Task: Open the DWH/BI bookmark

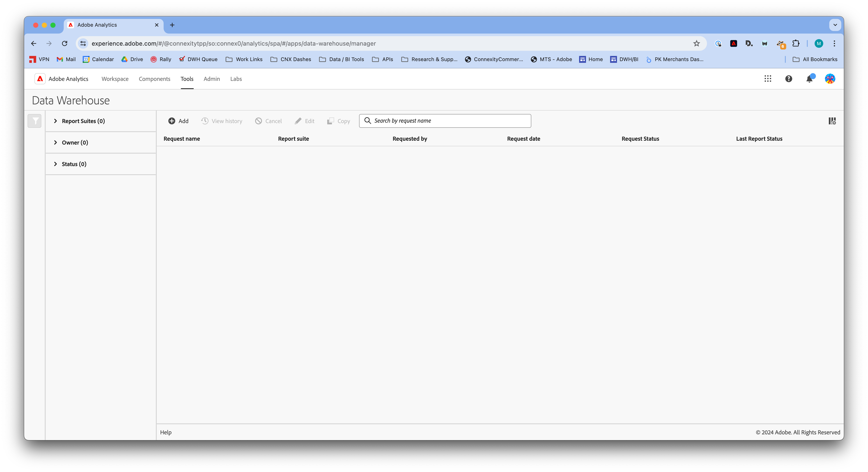Action: point(624,59)
